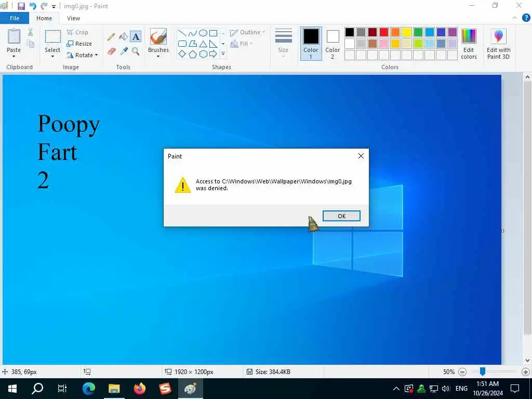
Task: Click the Crop button
Action: point(78,32)
